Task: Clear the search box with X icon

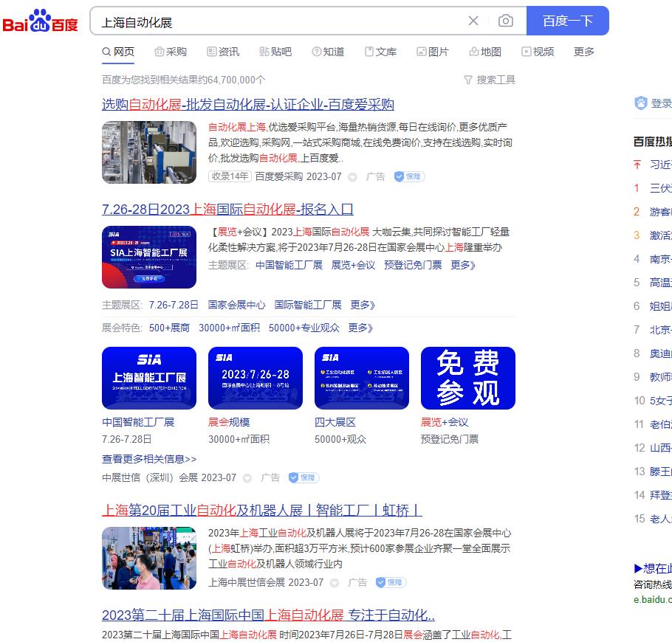Action: point(473,21)
